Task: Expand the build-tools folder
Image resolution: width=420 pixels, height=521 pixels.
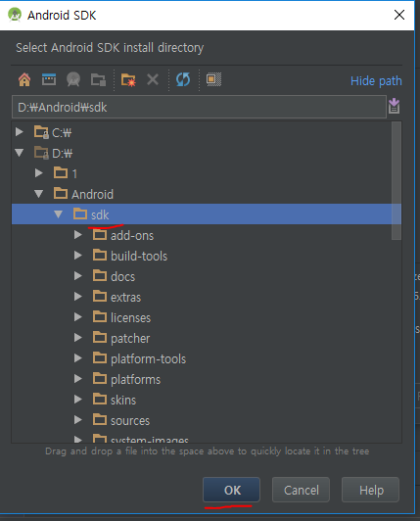Action: click(78, 256)
